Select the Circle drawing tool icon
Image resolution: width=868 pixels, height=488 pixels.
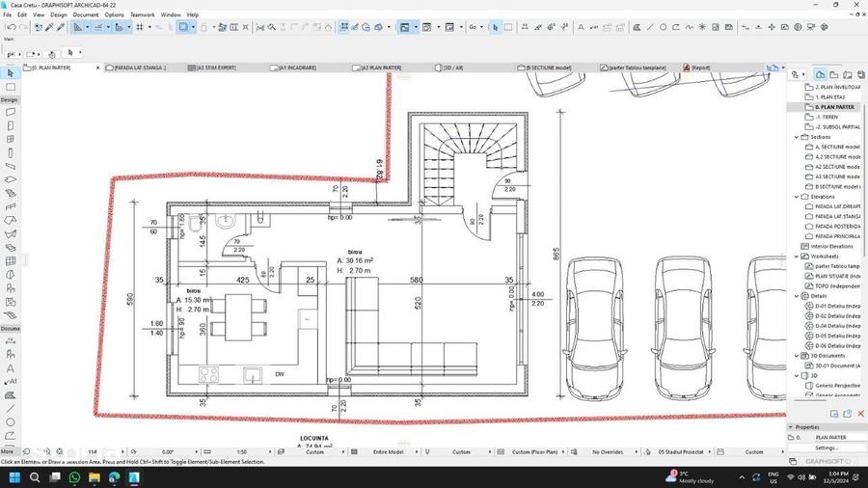point(663,27)
